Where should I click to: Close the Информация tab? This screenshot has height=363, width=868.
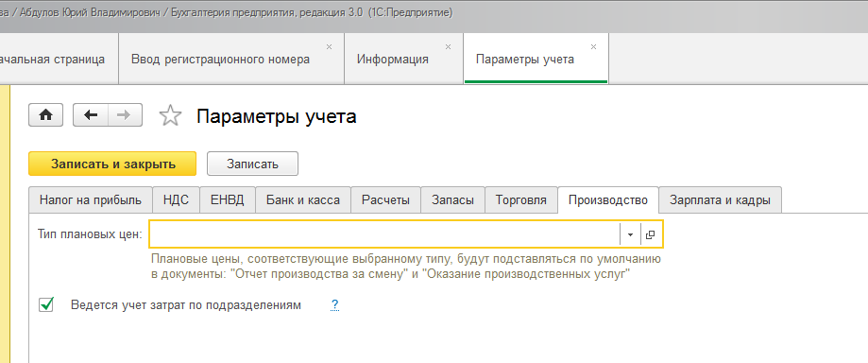tap(449, 47)
